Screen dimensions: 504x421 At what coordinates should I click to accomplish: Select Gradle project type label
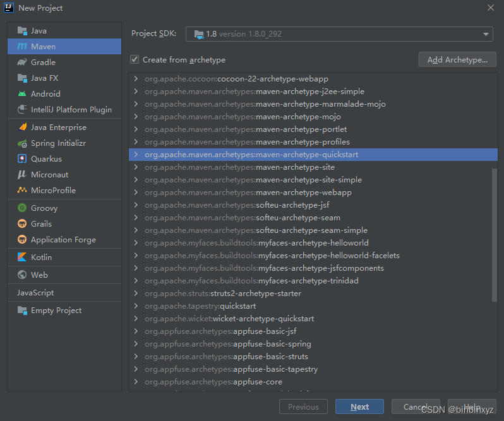[x=43, y=62]
